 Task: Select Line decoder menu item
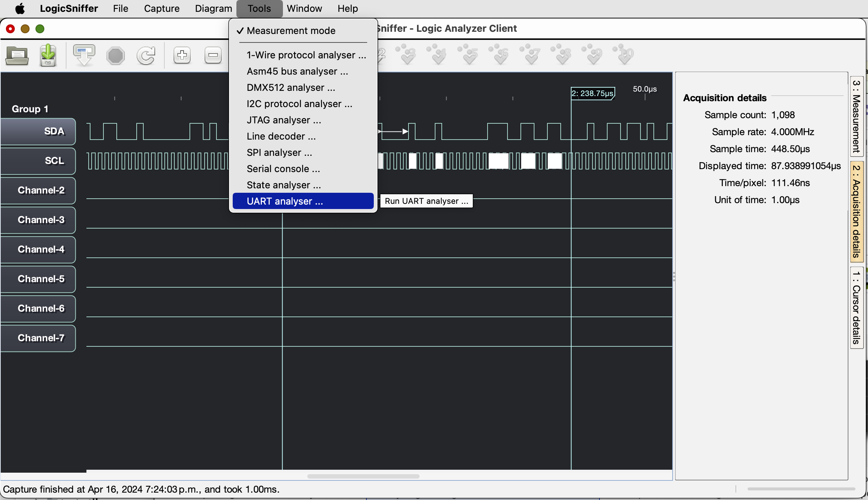(x=303, y=136)
